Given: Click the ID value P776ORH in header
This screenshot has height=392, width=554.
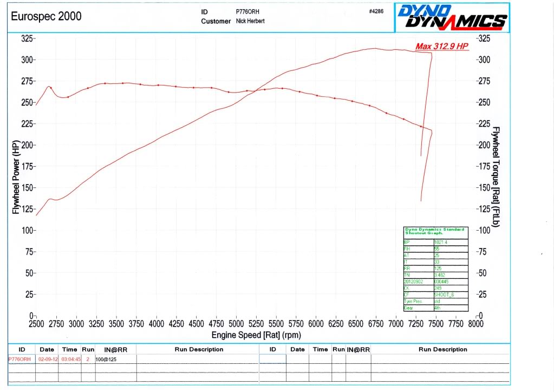Looking at the screenshot, I should pos(247,11).
